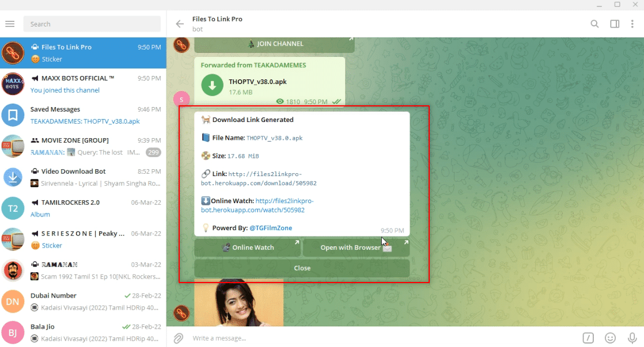
Task: Open the TAMILROCKERS 2.0 chat
Action: point(83,208)
